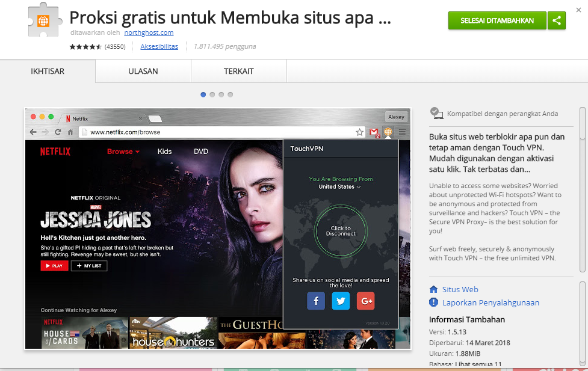588x371 pixels.
Task: Click the additional info panel scrollbar
Action: (583, 325)
